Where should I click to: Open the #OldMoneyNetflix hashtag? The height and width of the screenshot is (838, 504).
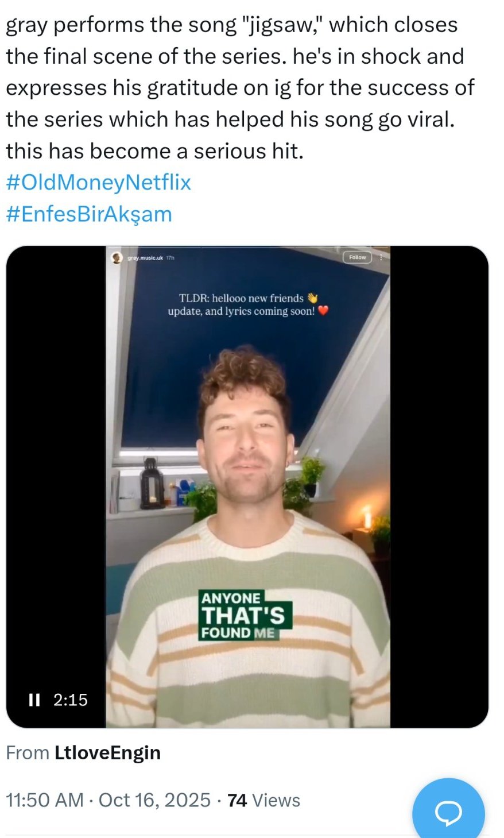click(x=98, y=182)
